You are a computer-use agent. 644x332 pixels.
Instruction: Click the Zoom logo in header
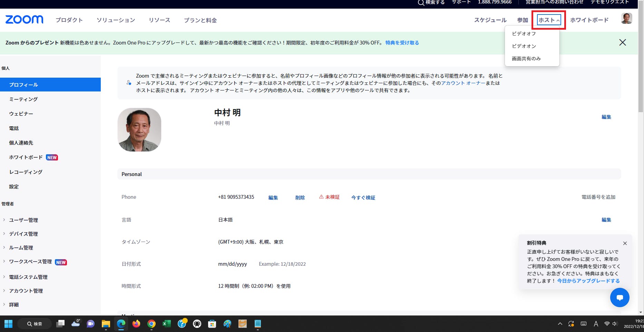click(24, 20)
